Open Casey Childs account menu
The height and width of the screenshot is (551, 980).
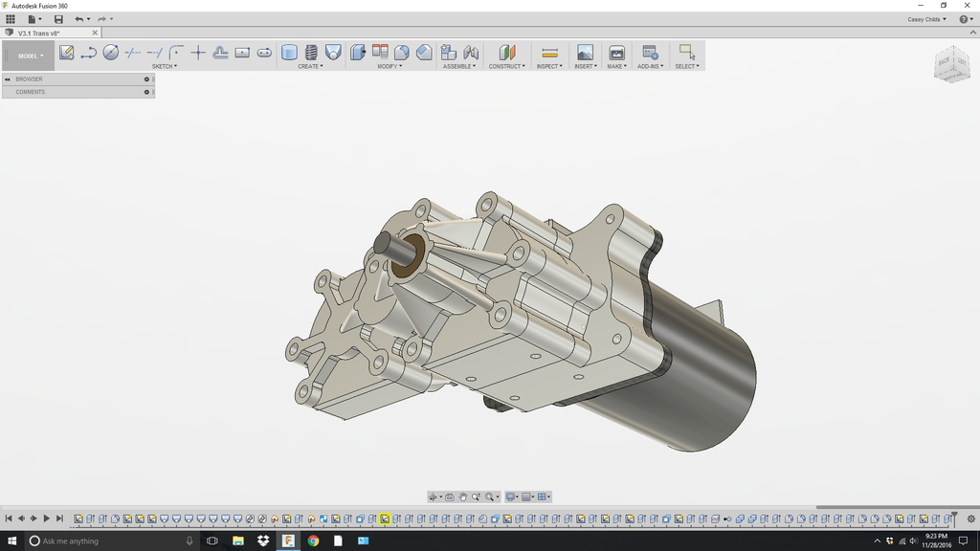point(926,19)
